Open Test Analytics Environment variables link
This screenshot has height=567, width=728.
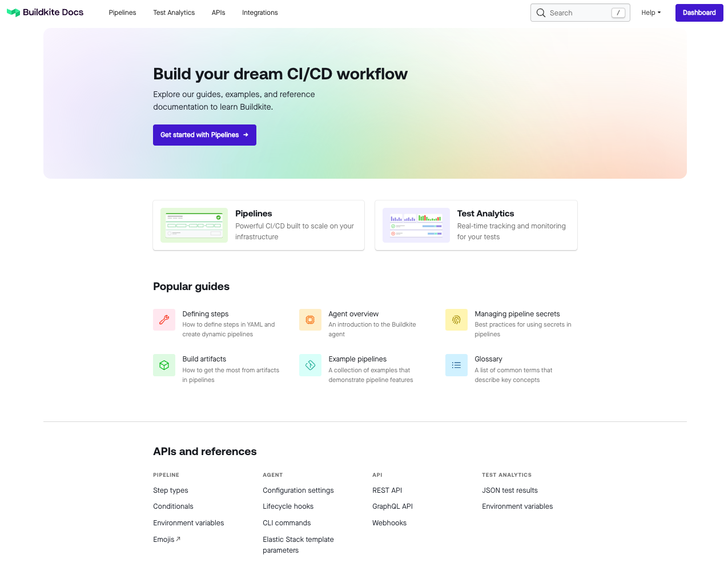click(x=517, y=506)
